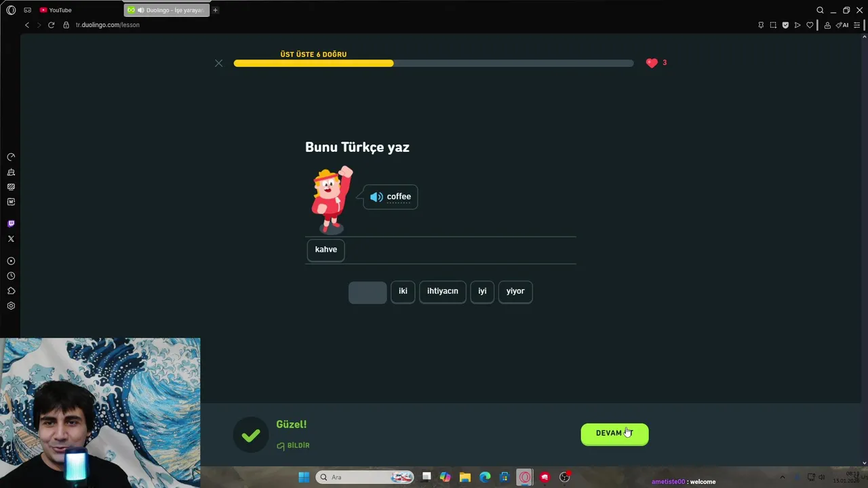The image size is (868, 488).
Task: Open OBS Studio from the taskbar
Action: (x=564, y=477)
